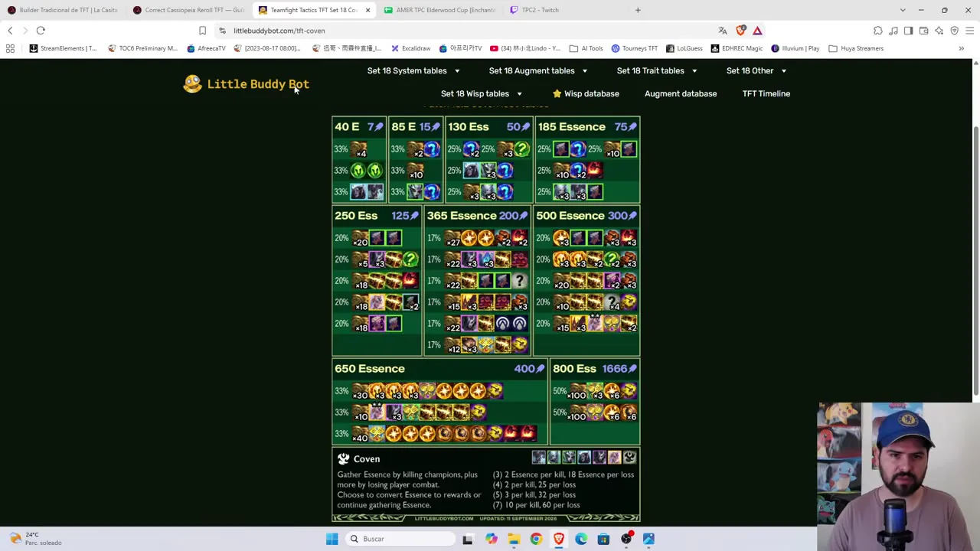Click the taskbar Buscar search box
This screenshot has width=980, height=551.
pos(401,539)
